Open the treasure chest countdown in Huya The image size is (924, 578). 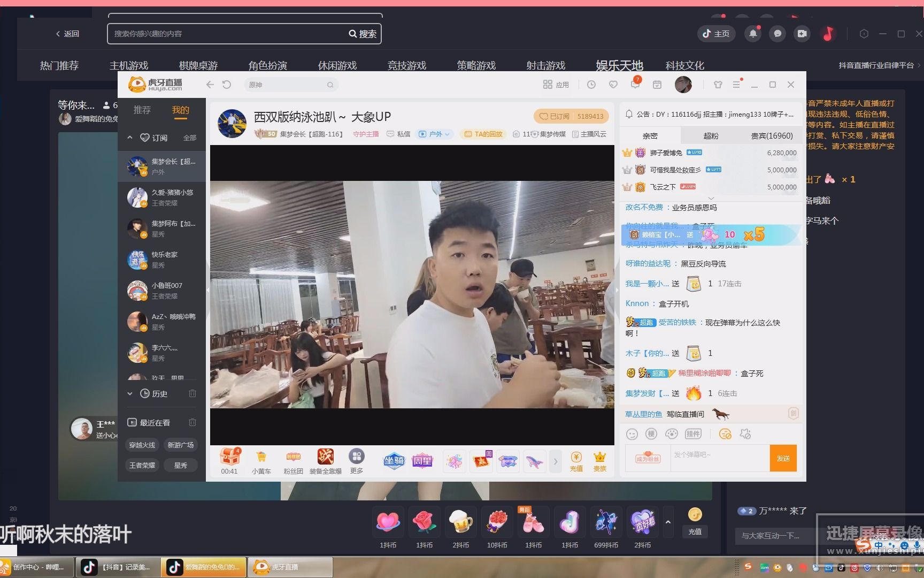point(230,461)
